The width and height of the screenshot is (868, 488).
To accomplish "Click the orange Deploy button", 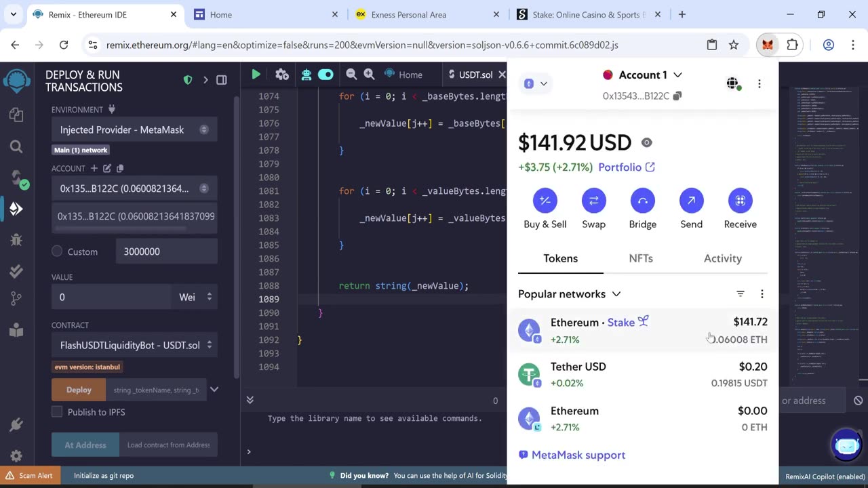I will [79, 390].
